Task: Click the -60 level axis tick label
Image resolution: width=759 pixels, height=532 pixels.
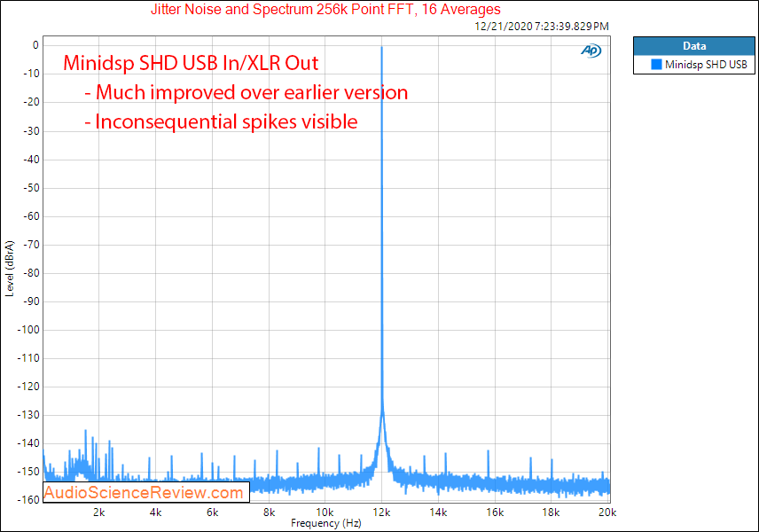Action: click(31, 215)
